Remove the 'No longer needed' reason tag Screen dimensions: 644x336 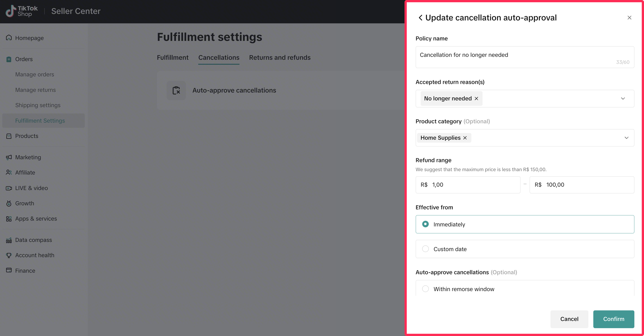coord(476,98)
